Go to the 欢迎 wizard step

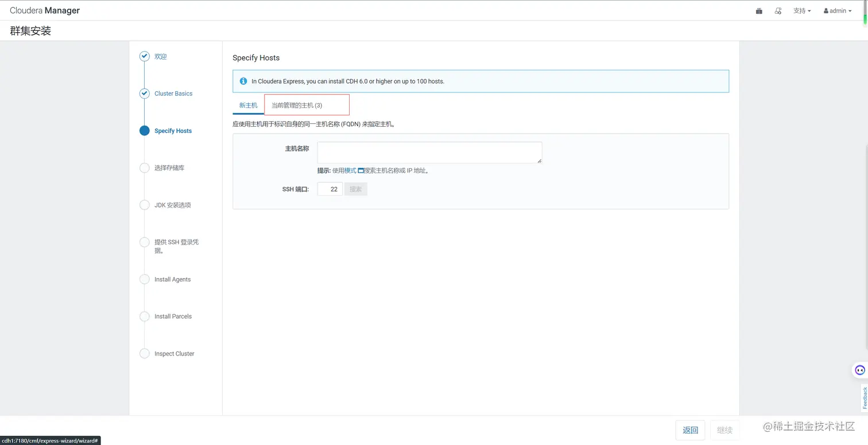(x=160, y=57)
